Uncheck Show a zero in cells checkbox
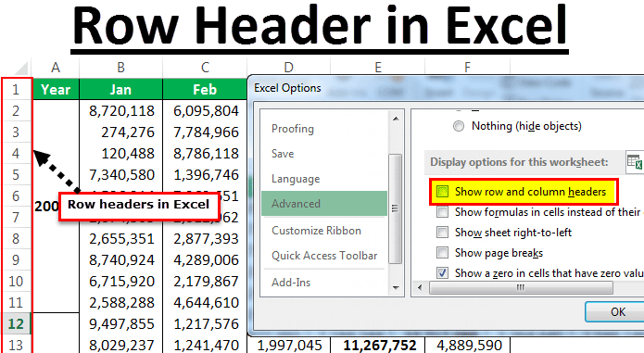This screenshot has width=644, height=353. [442, 273]
